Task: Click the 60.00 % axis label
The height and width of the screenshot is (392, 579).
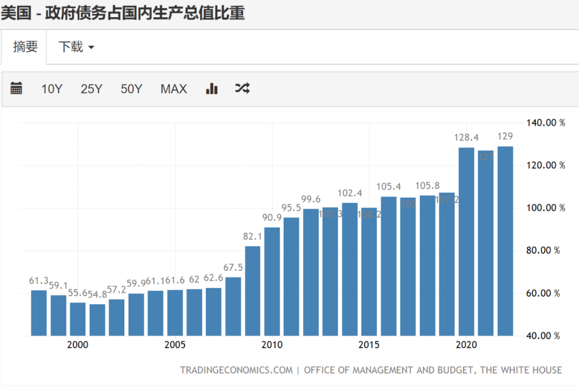Action: [543, 293]
